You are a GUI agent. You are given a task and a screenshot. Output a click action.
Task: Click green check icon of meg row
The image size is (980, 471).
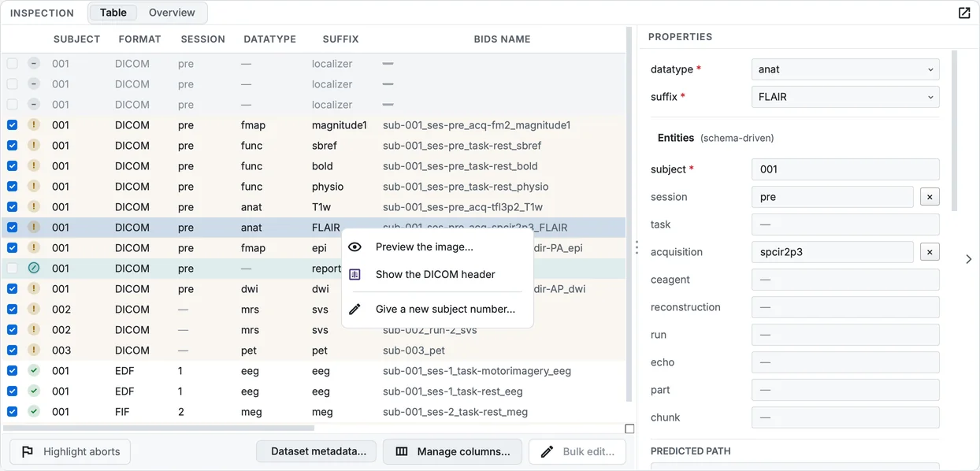click(x=34, y=411)
